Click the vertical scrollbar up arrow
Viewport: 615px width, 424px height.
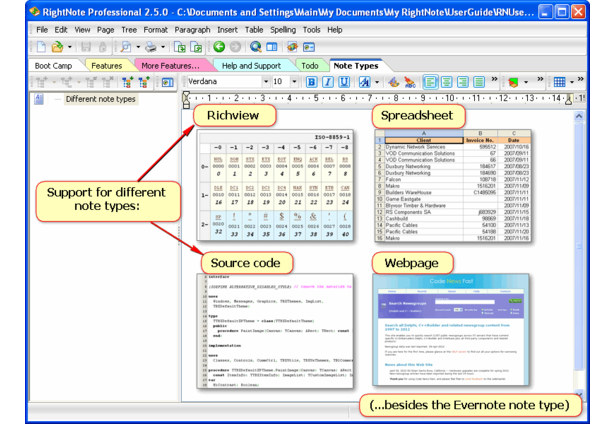pyautogui.click(x=579, y=116)
